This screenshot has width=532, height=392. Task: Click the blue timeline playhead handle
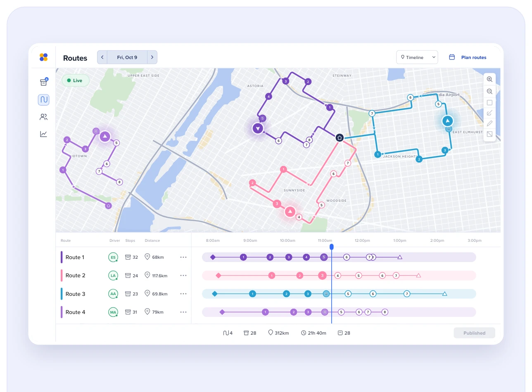[x=332, y=246]
